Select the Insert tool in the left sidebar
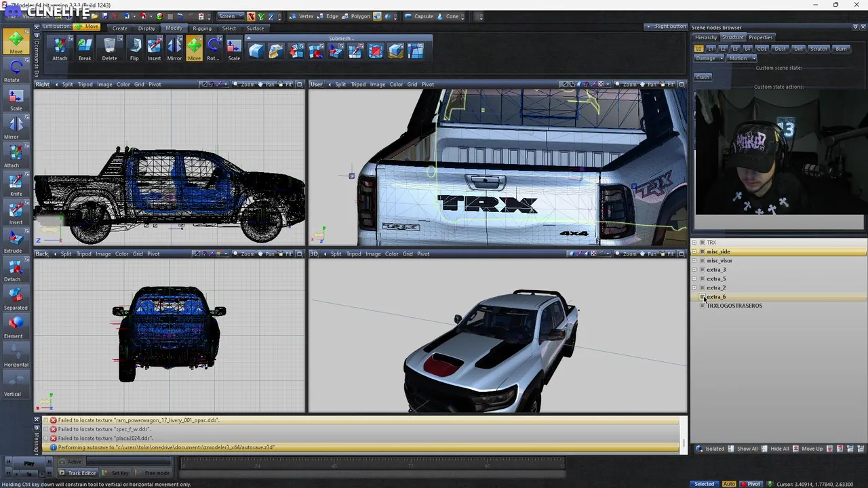Image resolution: width=868 pixels, height=488 pixels. click(x=16, y=213)
